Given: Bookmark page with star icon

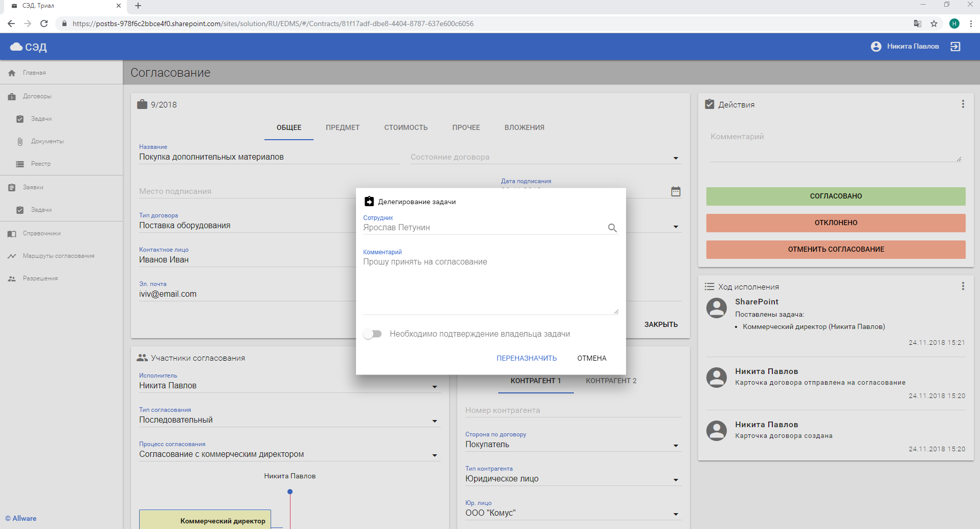Looking at the screenshot, I should [x=934, y=24].
